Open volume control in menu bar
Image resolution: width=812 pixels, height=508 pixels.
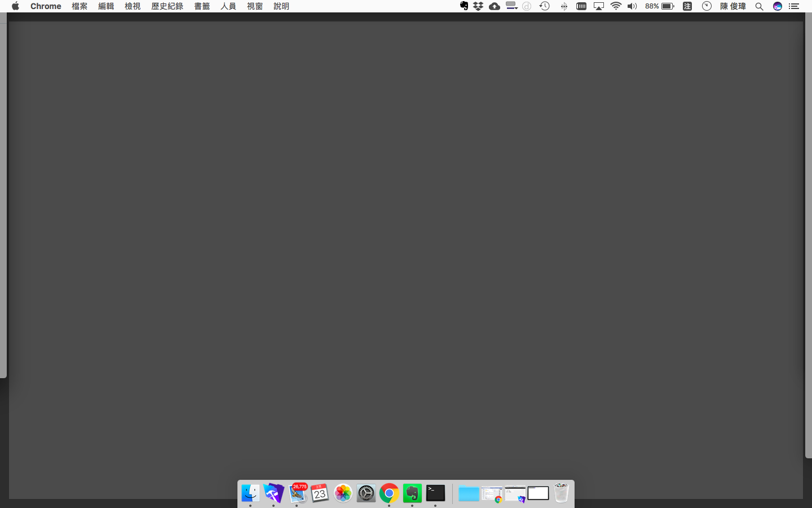(x=632, y=6)
